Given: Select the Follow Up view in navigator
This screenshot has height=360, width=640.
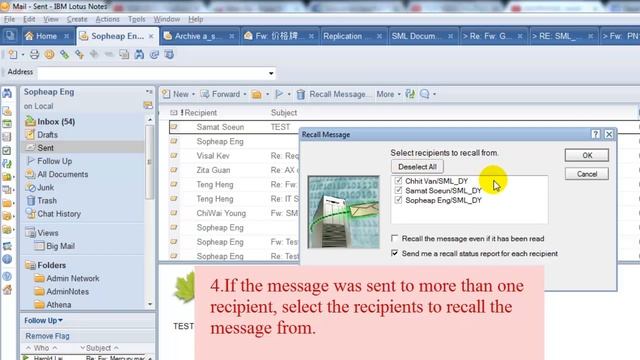Looking at the screenshot, I should pyautogui.click(x=54, y=161).
